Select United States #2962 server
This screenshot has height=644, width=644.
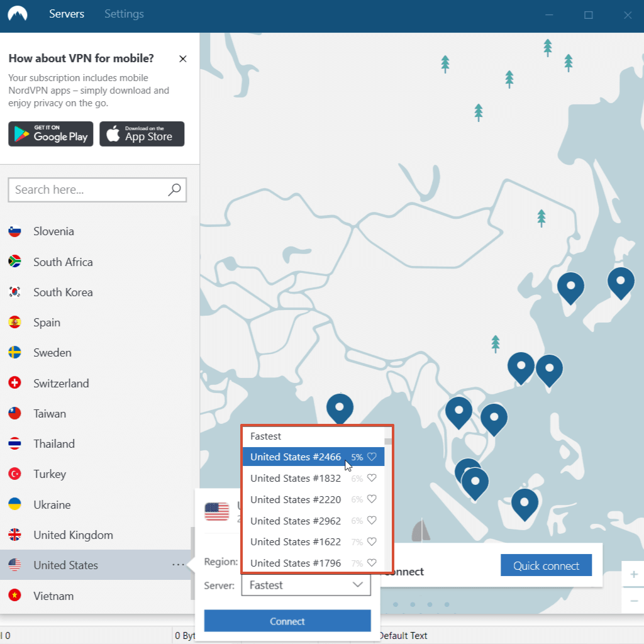click(313, 521)
